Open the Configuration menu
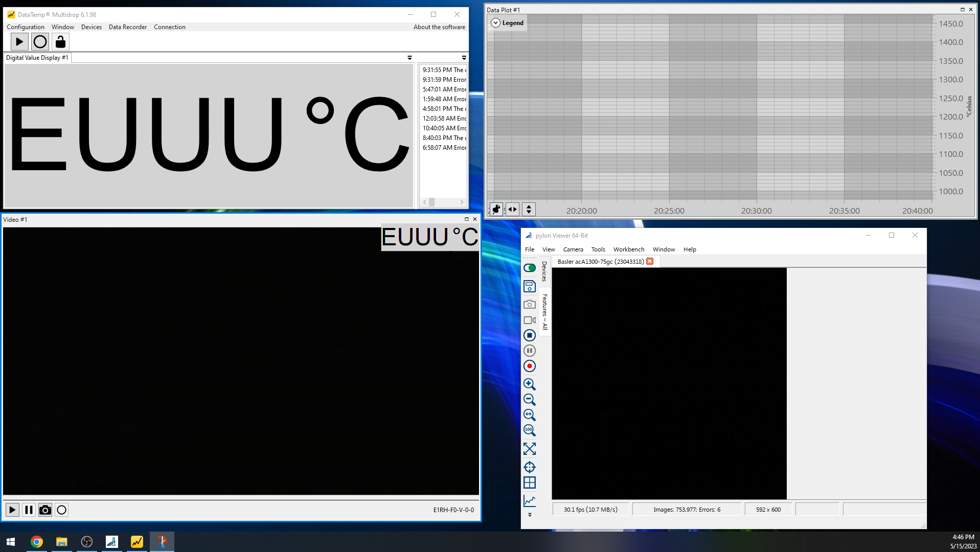The image size is (980, 552). (x=26, y=27)
